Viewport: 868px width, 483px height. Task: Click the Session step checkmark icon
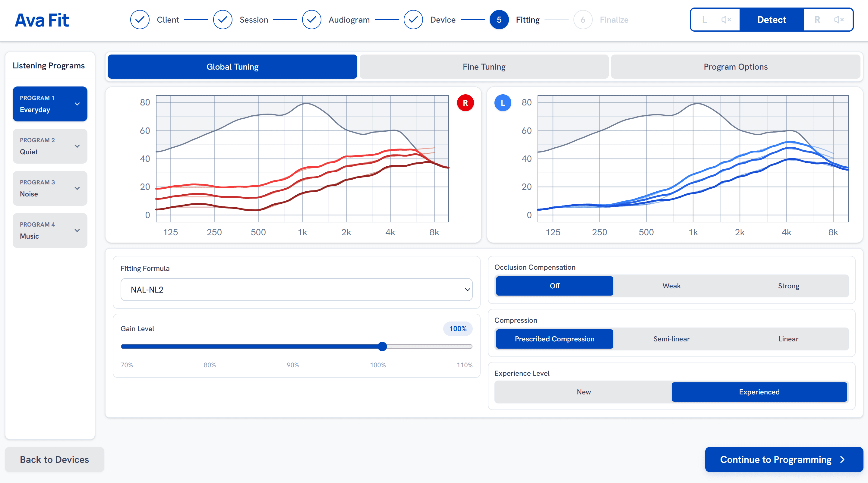[x=223, y=20]
